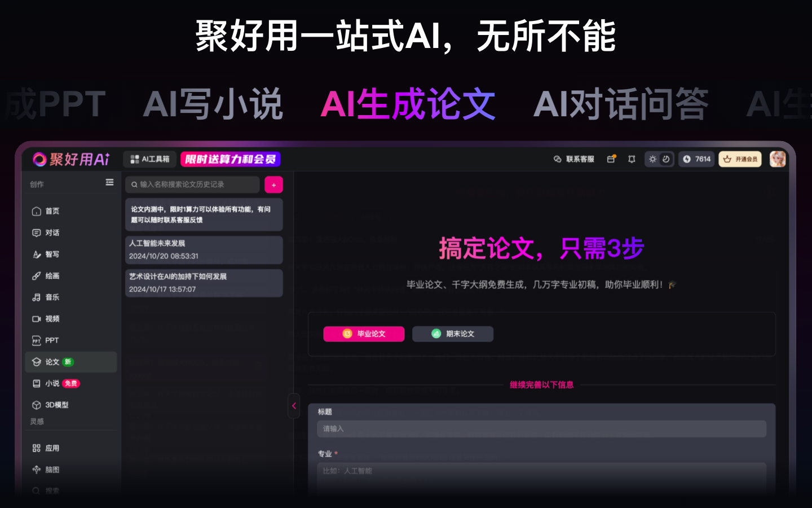Collapse the sidebar menu icon
This screenshot has width=812, height=508.
point(109,182)
